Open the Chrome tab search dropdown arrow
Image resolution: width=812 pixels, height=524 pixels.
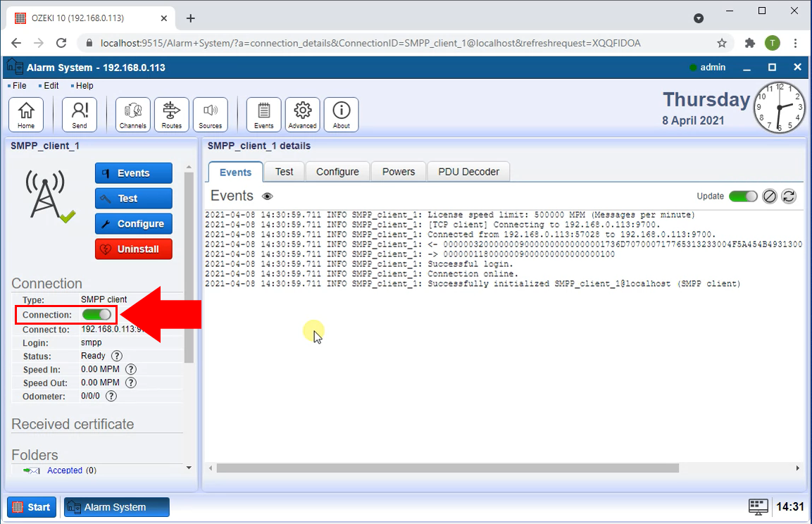[699, 18]
